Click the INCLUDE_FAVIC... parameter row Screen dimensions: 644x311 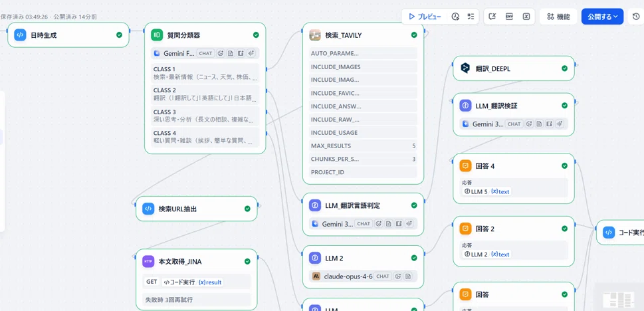[x=363, y=93]
